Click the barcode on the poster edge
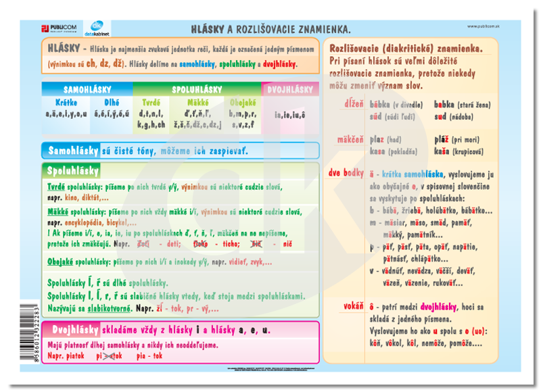 pos(30,333)
